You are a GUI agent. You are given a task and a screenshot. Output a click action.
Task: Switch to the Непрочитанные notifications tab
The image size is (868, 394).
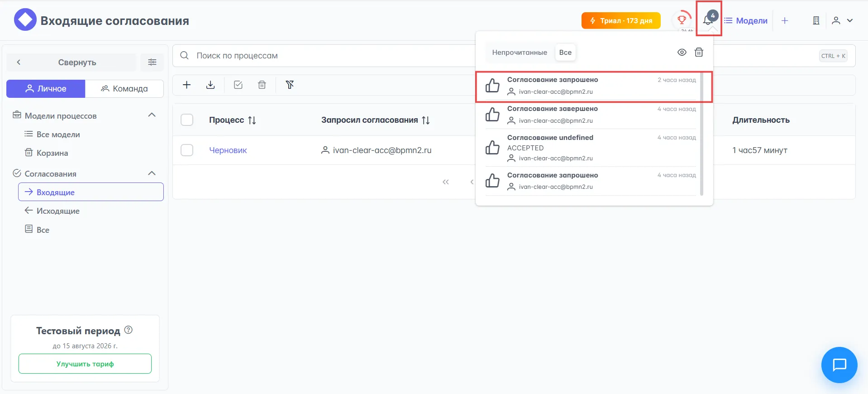519,53
